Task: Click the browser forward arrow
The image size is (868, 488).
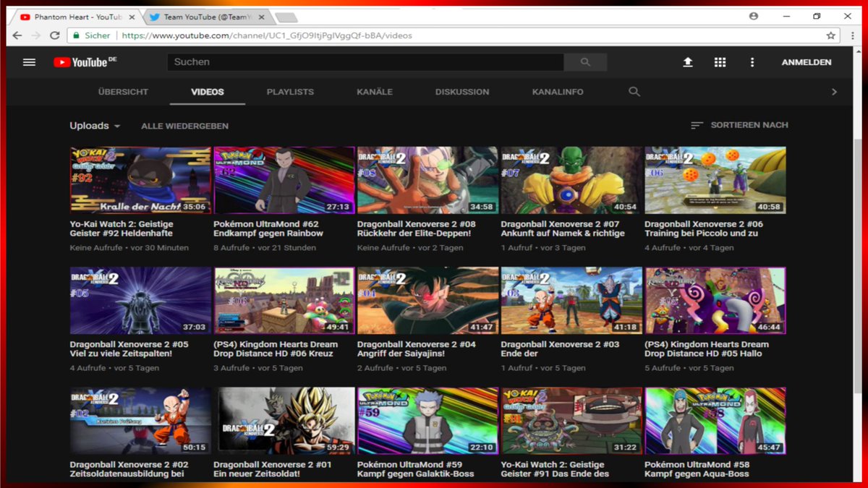Action: (x=36, y=35)
